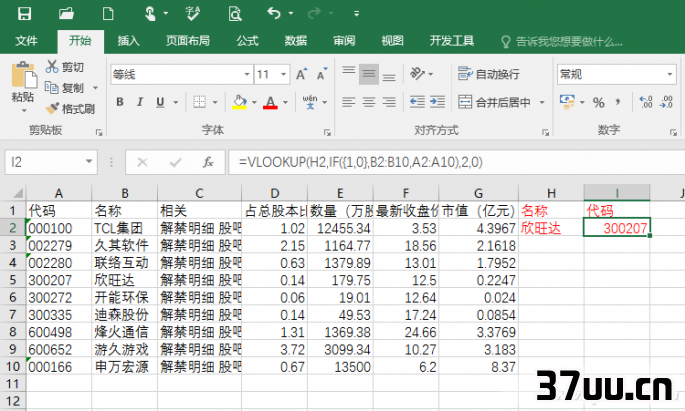Apply yellow fill color
Image resolution: width=685 pixels, height=411 pixels.
coord(239,102)
